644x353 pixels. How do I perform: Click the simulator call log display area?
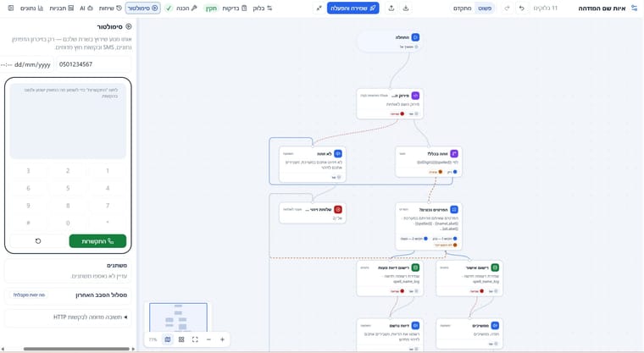point(68,121)
